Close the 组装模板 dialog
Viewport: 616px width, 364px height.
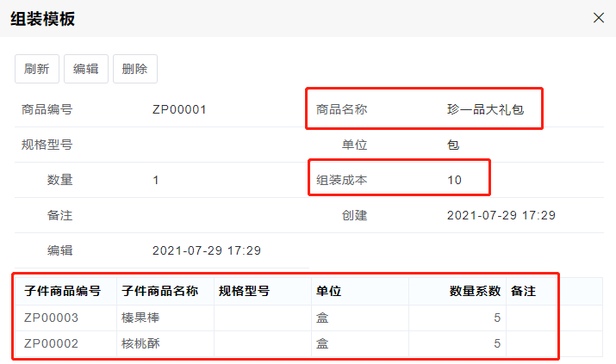[599, 18]
